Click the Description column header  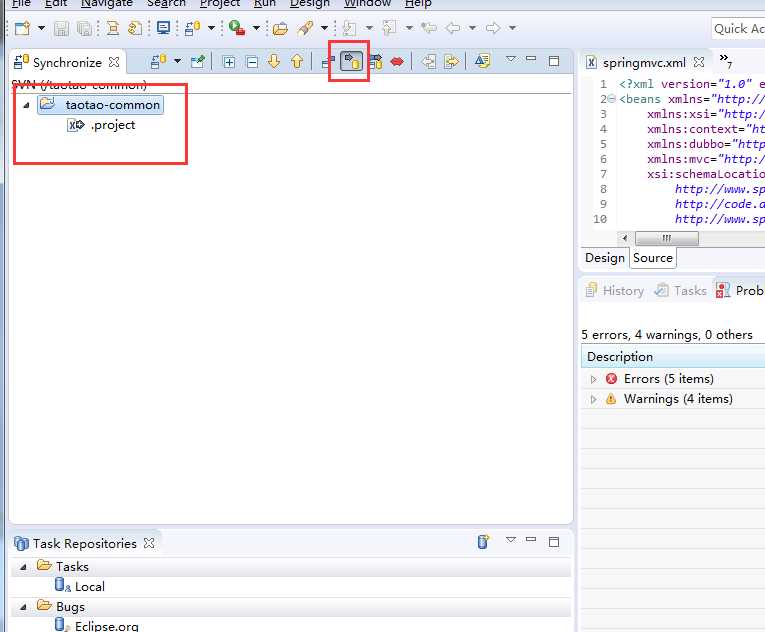point(673,357)
